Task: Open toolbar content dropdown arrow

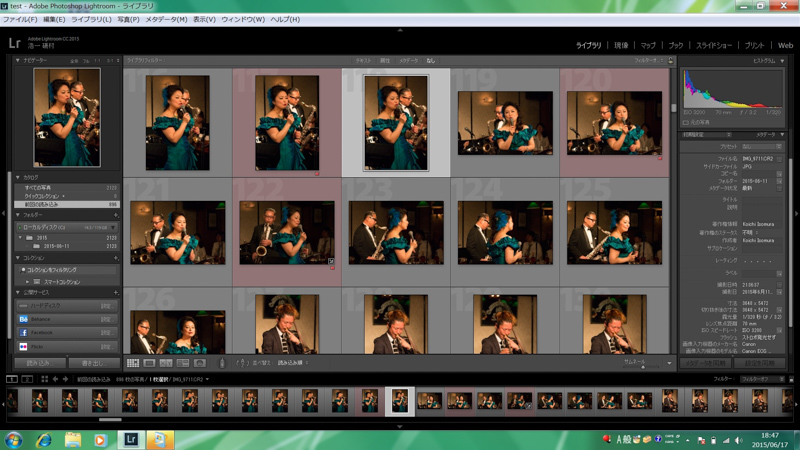Action: (669, 363)
